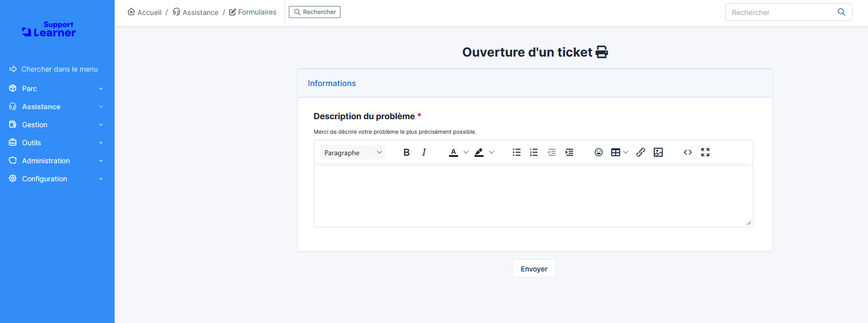
Task: Open the Paragraphe format dropdown
Action: (x=352, y=152)
